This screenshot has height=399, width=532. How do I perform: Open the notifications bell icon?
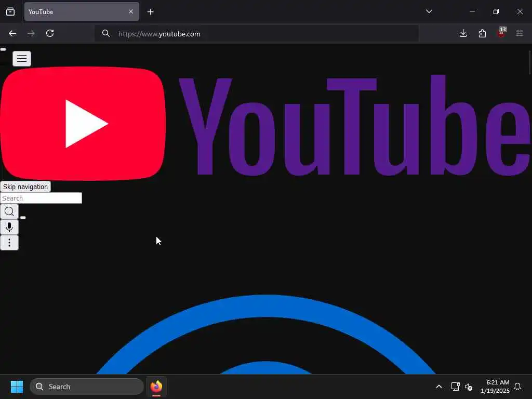pos(517,387)
